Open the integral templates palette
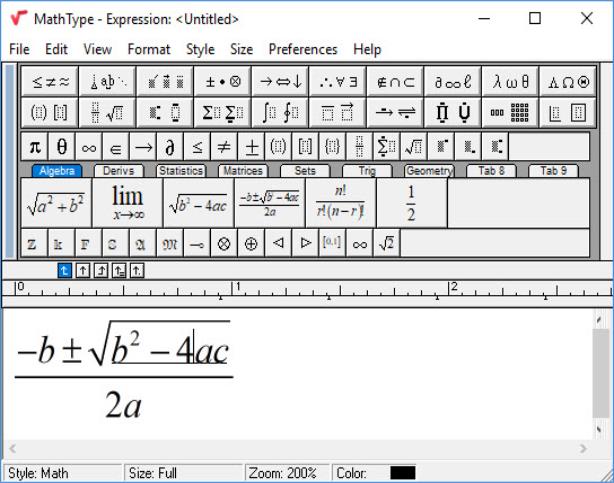This screenshot has height=483, width=614. coord(280,113)
